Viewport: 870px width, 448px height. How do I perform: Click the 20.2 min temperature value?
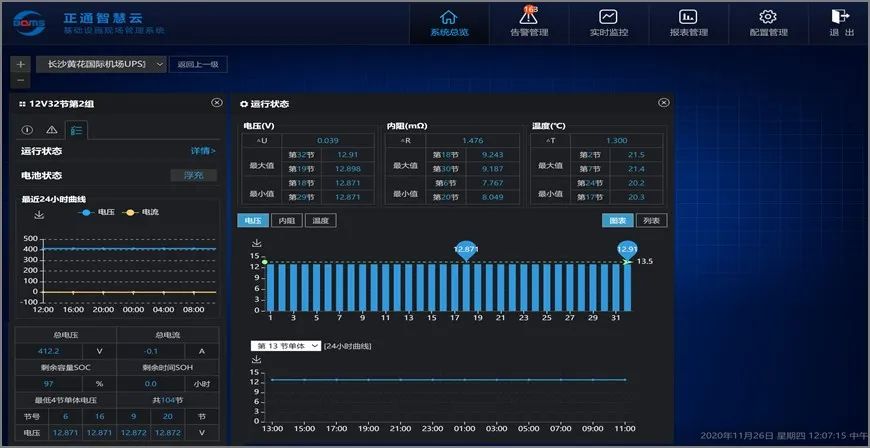636,183
